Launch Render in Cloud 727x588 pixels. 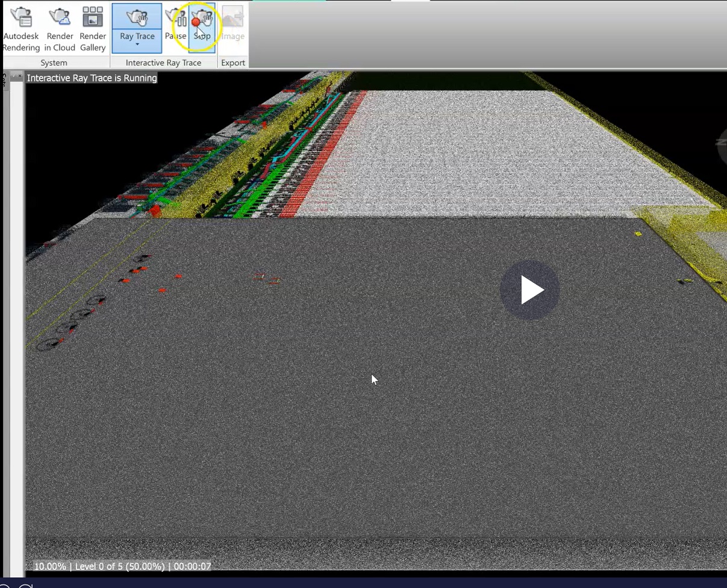pyautogui.click(x=59, y=18)
